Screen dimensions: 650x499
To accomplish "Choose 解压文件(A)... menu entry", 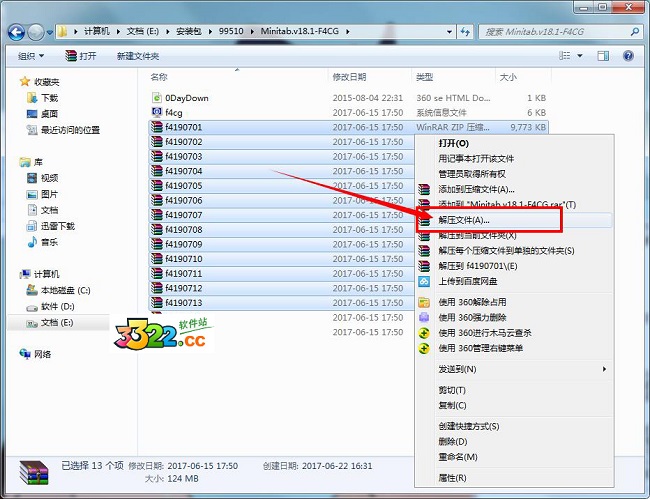I will [x=514, y=220].
